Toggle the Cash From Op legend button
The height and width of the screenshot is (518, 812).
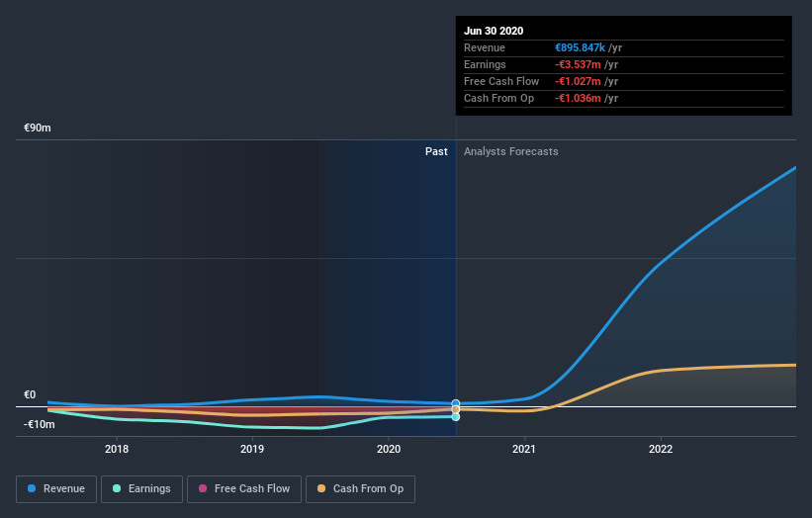[360, 489]
